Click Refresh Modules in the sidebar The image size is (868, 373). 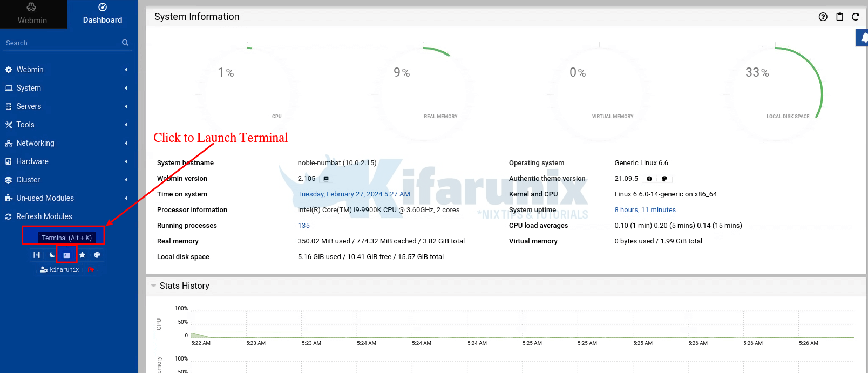point(44,216)
